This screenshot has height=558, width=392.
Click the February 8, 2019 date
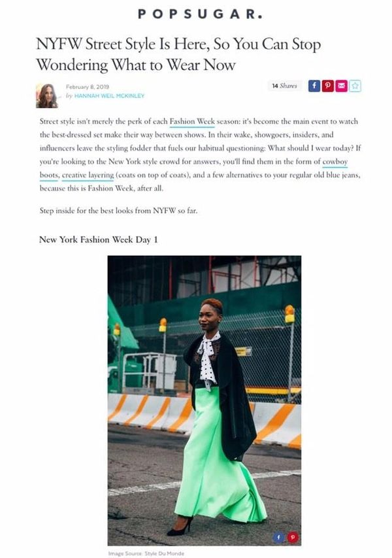point(88,87)
